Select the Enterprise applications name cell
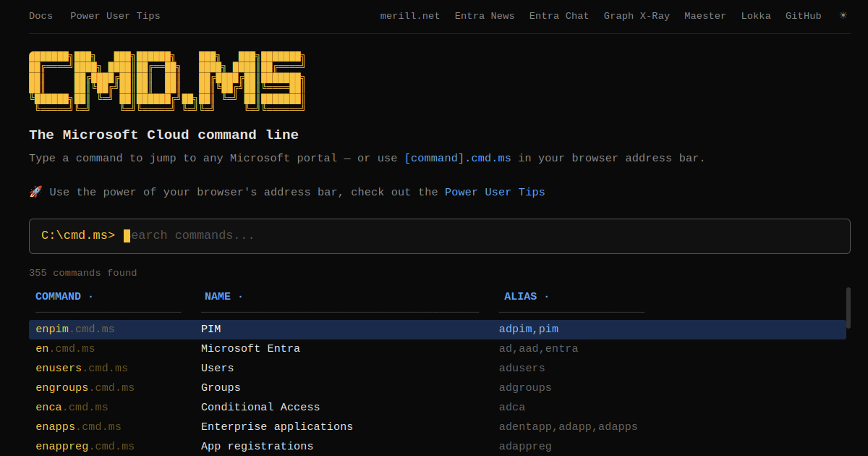Image resolution: width=868 pixels, height=456 pixels. coord(277,427)
